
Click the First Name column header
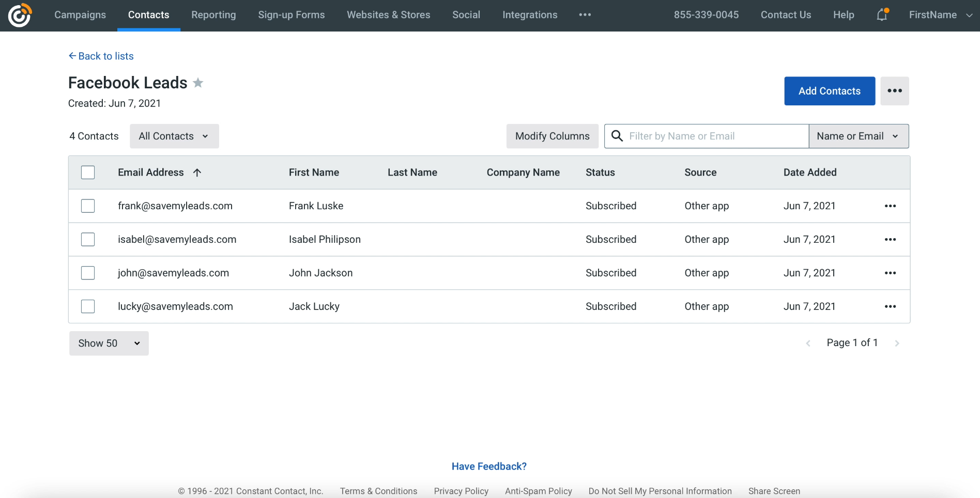[314, 173]
